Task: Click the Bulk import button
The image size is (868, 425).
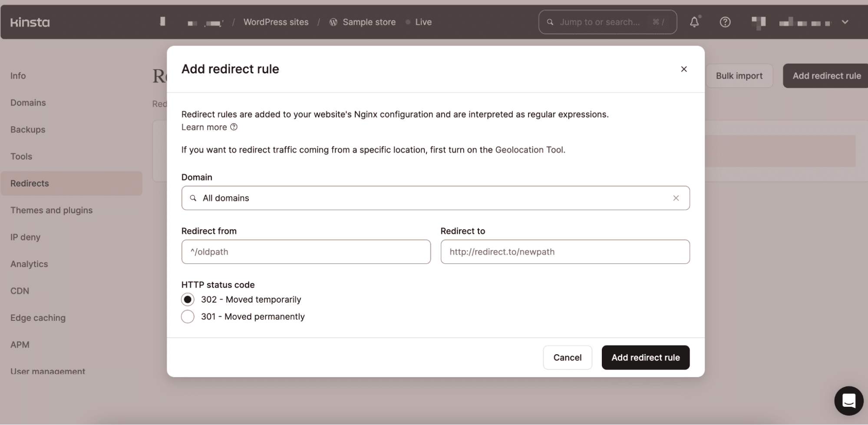Action: [x=739, y=76]
